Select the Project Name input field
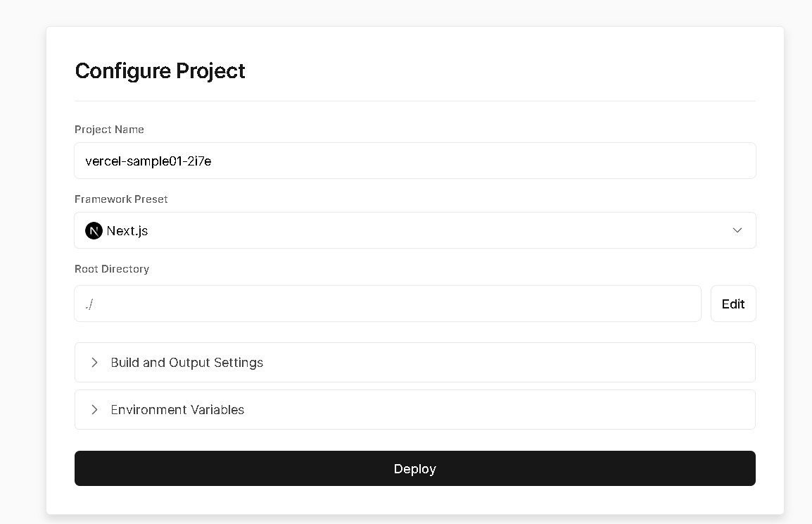This screenshot has height=524, width=812. point(414,161)
